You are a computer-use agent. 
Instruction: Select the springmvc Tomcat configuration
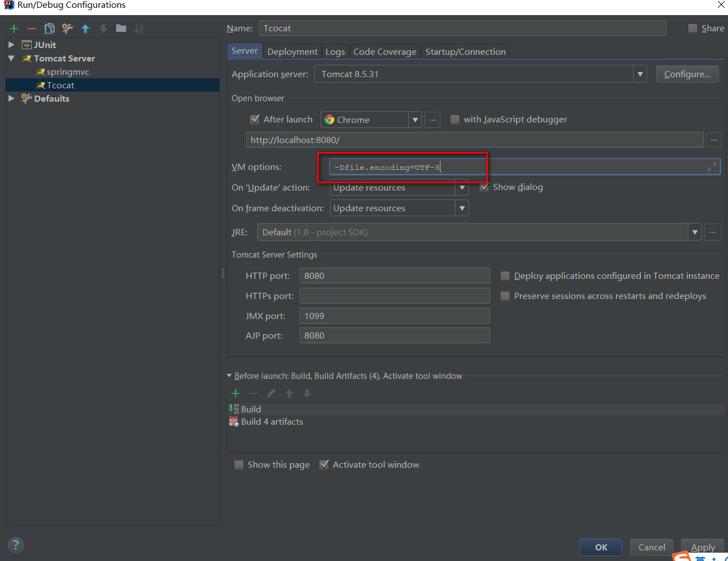pyautogui.click(x=68, y=72)
